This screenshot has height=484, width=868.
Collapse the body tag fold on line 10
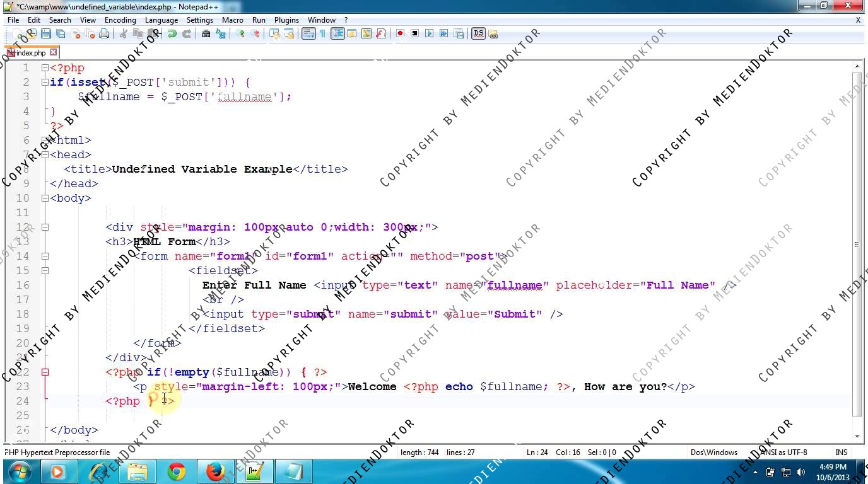pos(45,199)
